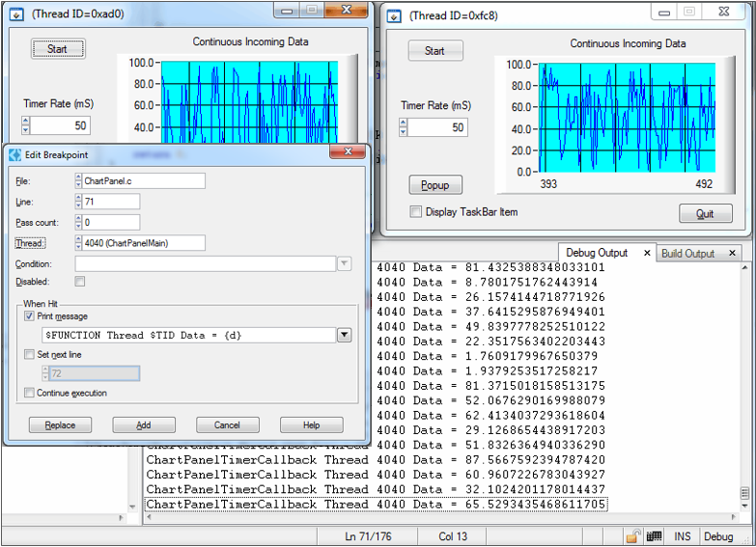Open system menu icon of Thread 0xfc8 window
Screen dimensions: 756x547
tap(395, 14)
